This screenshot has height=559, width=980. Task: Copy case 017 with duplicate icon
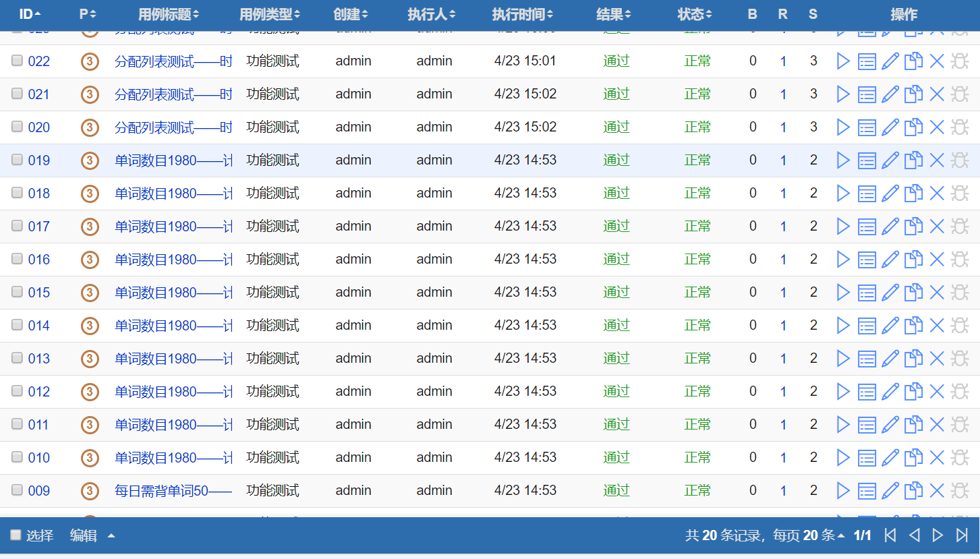913,227
